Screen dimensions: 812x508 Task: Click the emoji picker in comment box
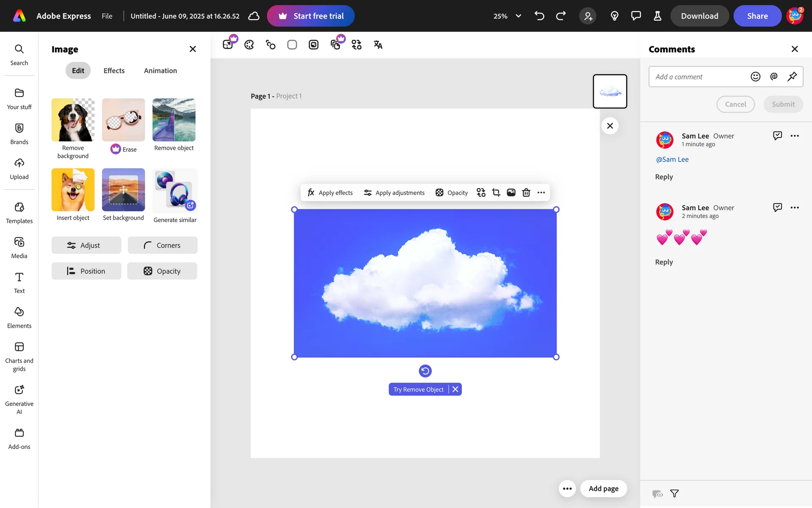[x=755, y=77]
